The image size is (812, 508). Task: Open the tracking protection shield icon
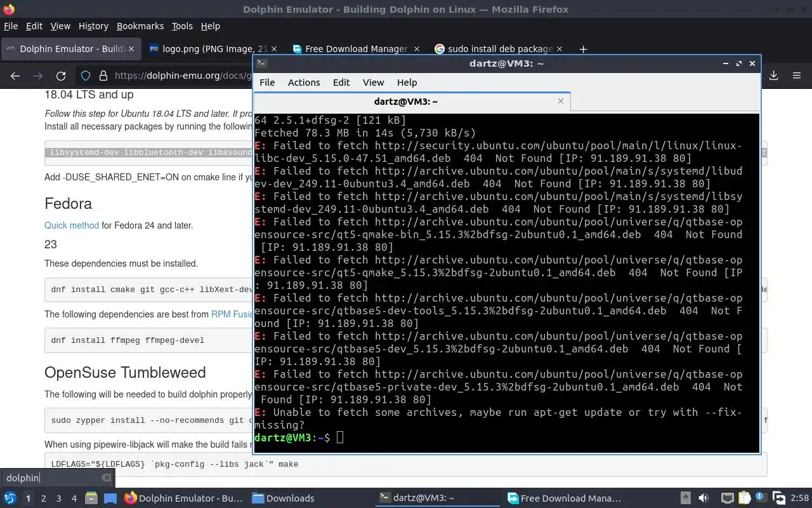86,76
